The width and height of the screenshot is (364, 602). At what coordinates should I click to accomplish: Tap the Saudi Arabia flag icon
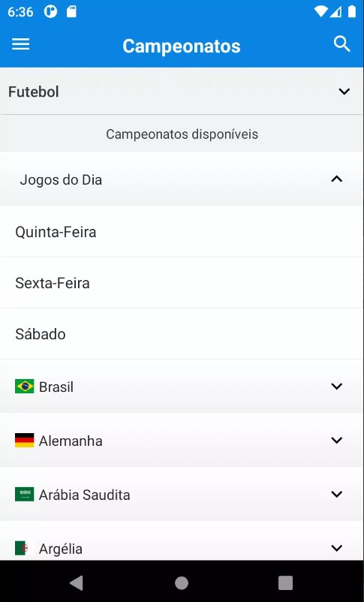[x=24, y=495]
